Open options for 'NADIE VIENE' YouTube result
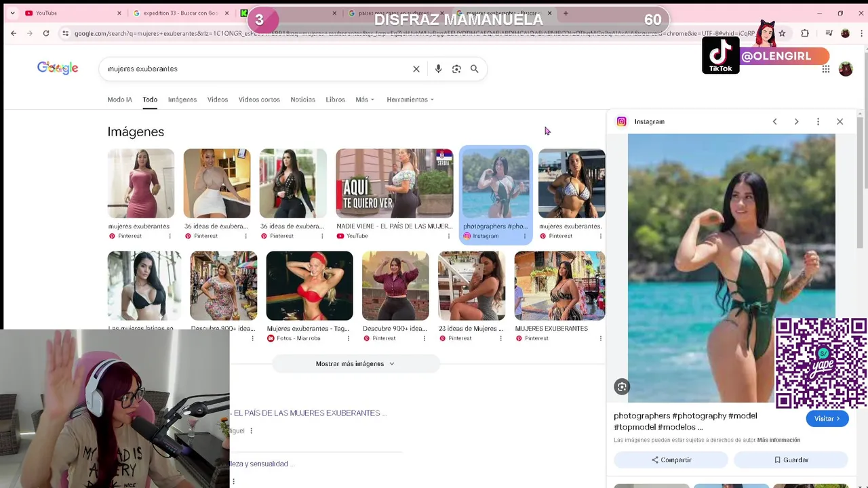The width and height of the screenshot is (868, 488). 448,236
